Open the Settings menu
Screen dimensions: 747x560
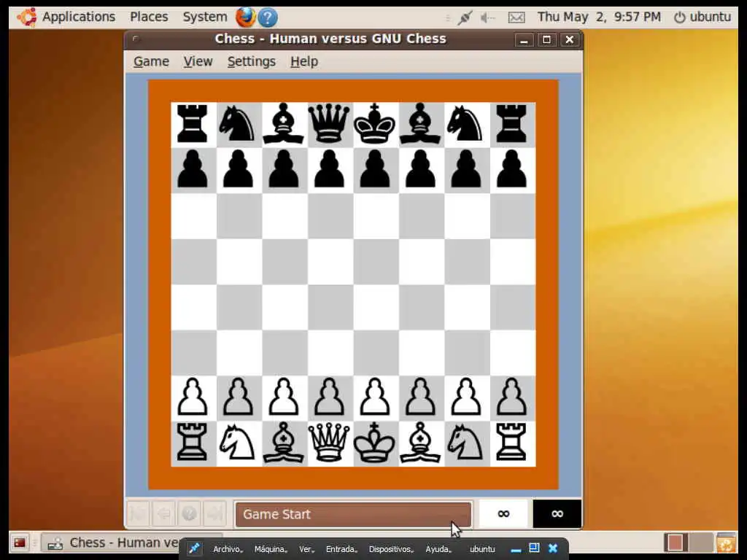[252, 62]
